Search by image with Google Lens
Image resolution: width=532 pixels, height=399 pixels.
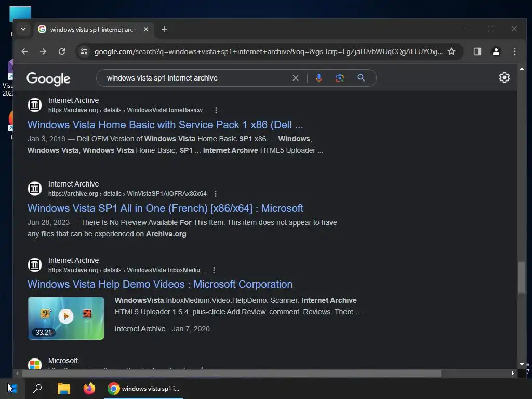(x=340, y=78)
